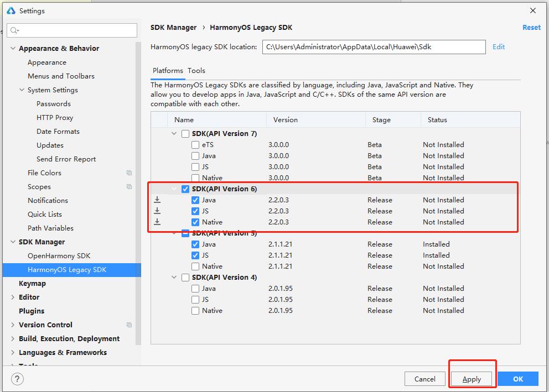This screenshot has height=392, width=549.
Task: Expand Languages & Frameworks section
Action: (13, 353)
